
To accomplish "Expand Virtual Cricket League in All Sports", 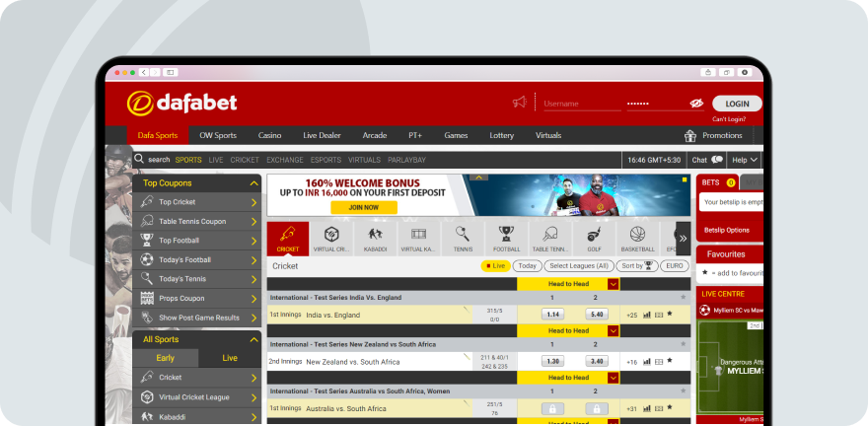I will click(196, 397).
